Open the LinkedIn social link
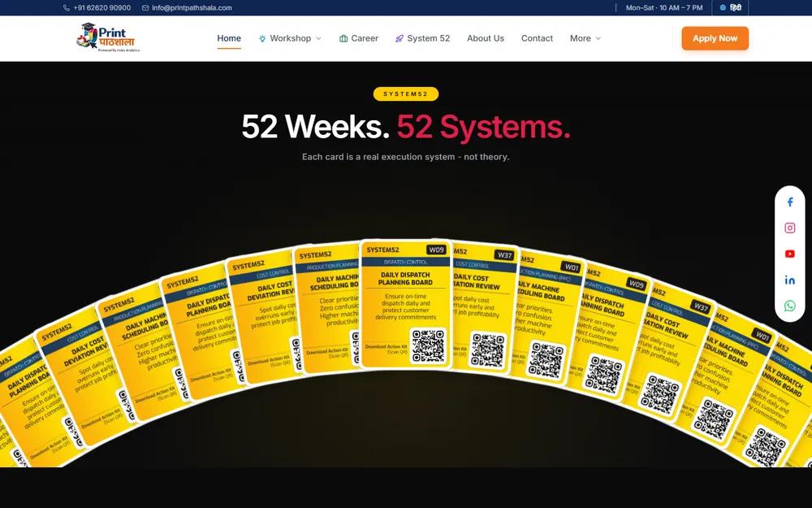 point(790,280)
